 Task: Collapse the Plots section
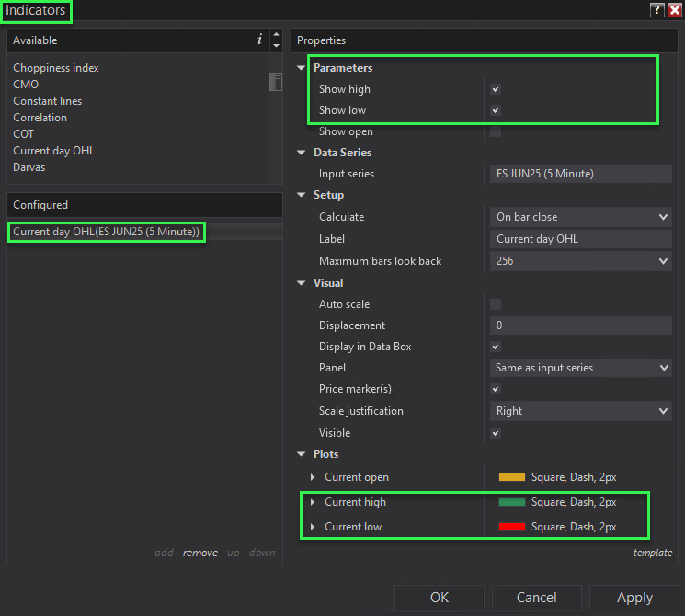click(301, 454)
